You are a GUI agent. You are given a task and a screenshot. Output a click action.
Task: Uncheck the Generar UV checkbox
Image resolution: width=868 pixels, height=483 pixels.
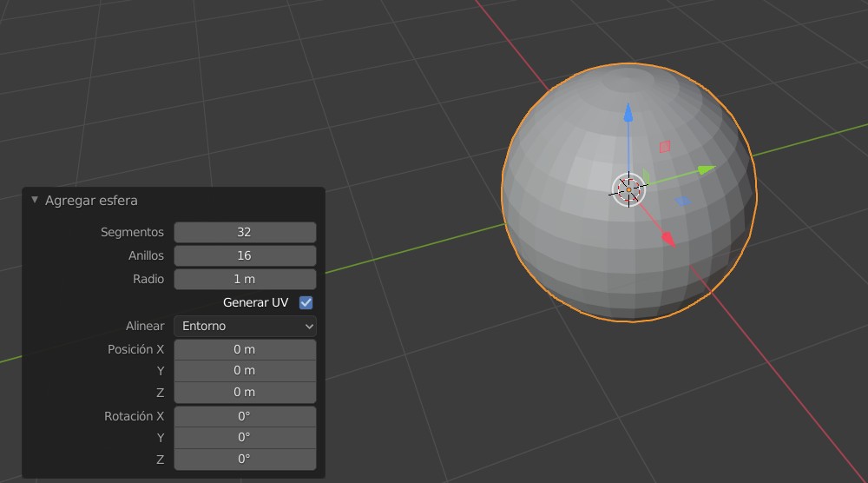306,302
